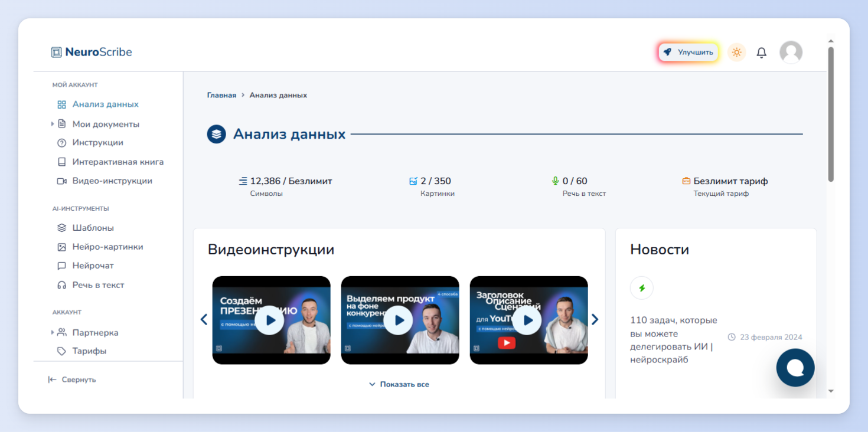Open Партнерка sidebar item
The width and height of the screenshot is (868, 432).
tap(96, 333)
